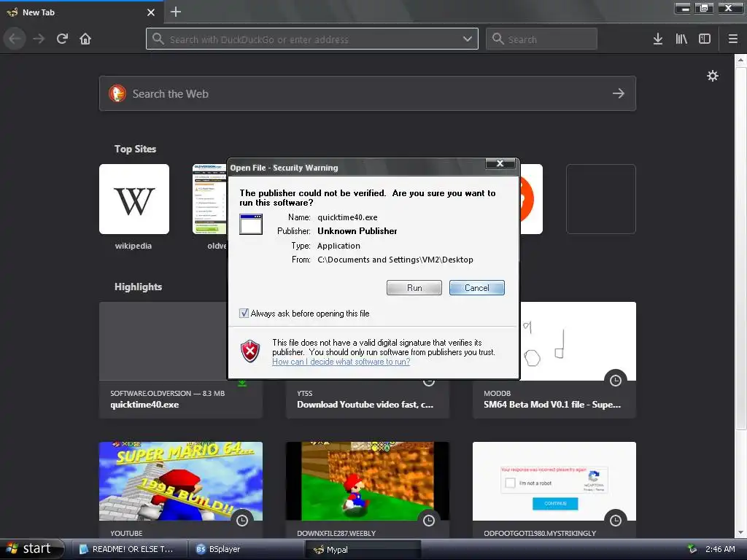The height and width of the screenshot is (560, 747).
Task: Open the Downloads toolbar icon
Action: 658,39
